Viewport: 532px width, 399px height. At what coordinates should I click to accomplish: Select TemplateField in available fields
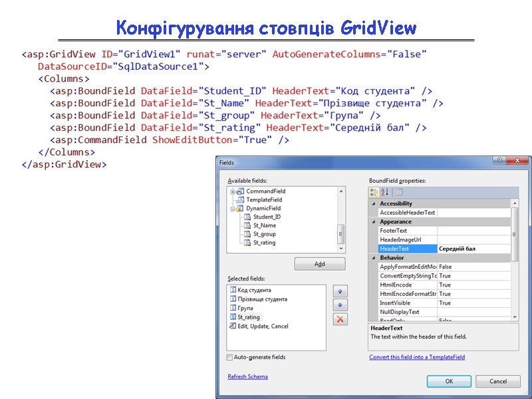[x=264, y=200]
